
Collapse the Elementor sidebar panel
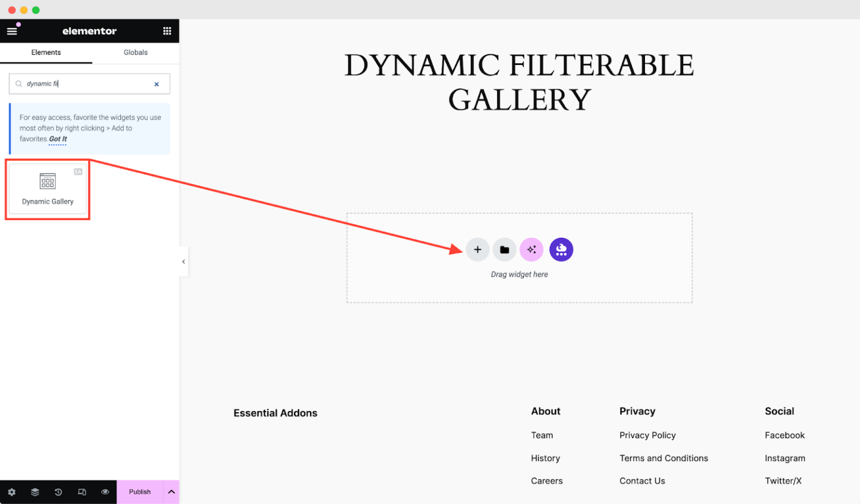pos(184,261)
